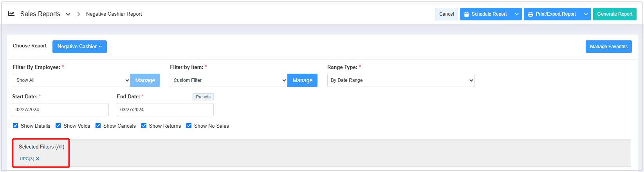Click the printer icon on Print/Export Report
The image size is (644, 172).
pyautogui.click(x=530, y=14)
